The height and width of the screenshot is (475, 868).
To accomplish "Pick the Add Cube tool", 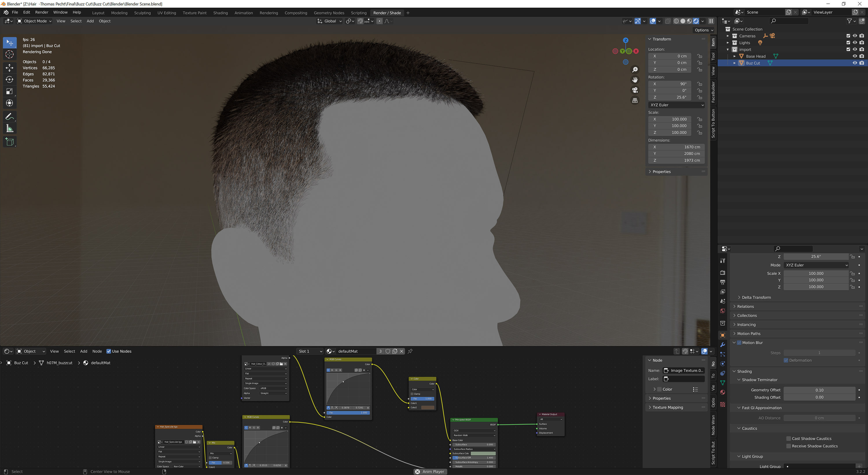I will point(10,142).
